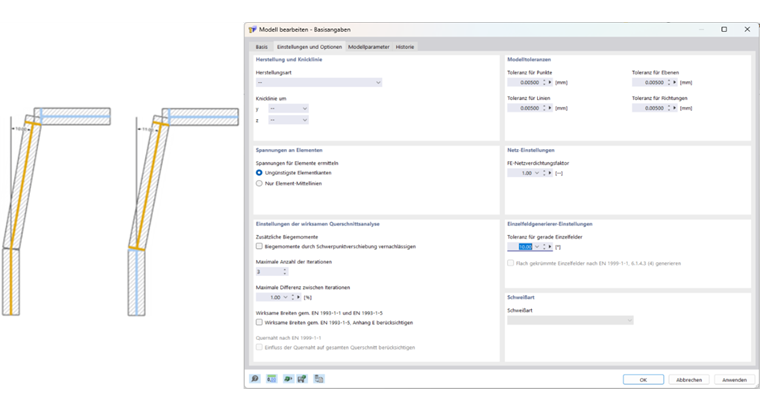Viewport: 760px width, 411px height.
Task: Click the Anwenden button
Action: pos(734,379)
